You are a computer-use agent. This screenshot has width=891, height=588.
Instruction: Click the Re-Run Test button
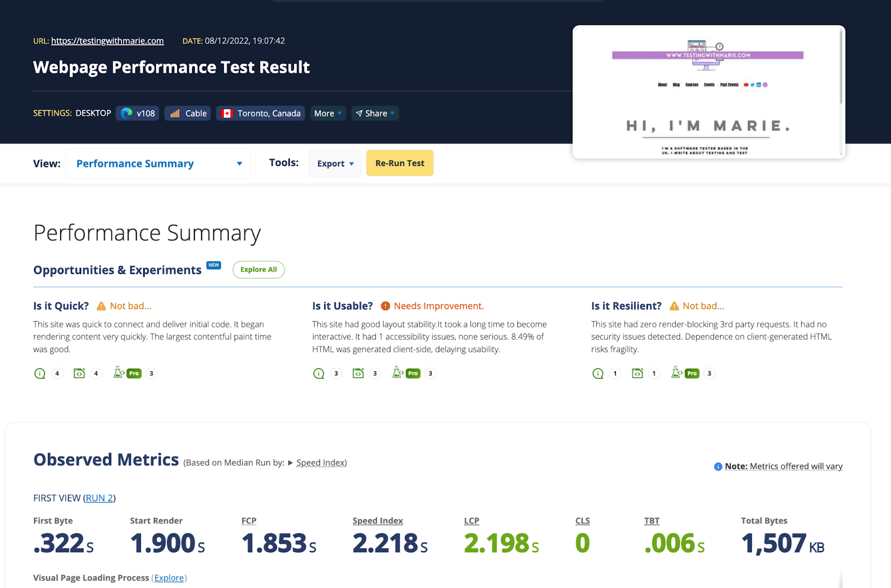coord(400,163)
